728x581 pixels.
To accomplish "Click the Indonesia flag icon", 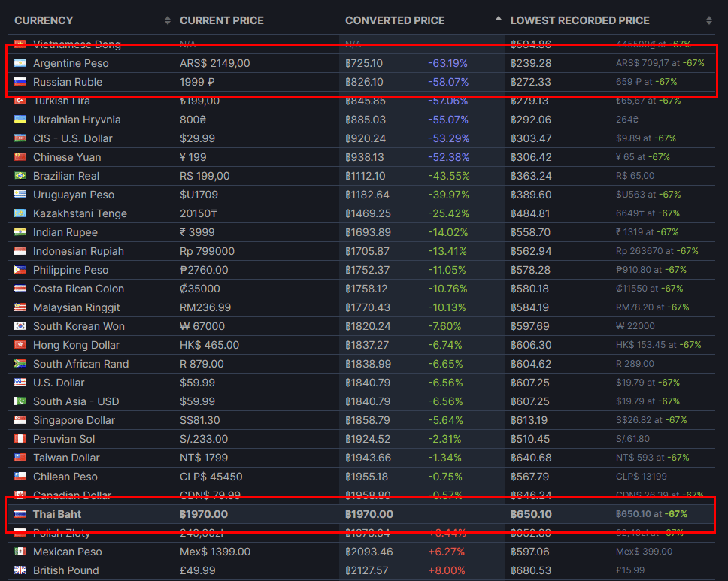I will pyautogui.click(x=20, y=250).
